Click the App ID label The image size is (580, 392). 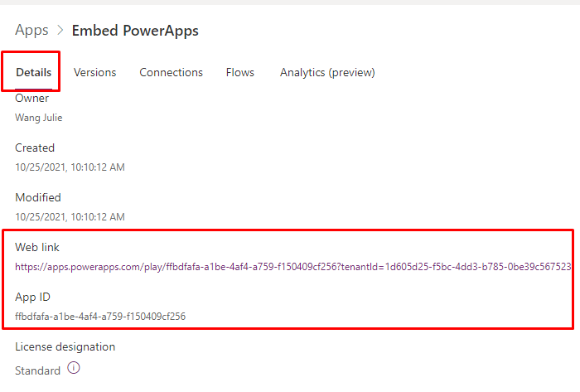(x=32, y=297)
